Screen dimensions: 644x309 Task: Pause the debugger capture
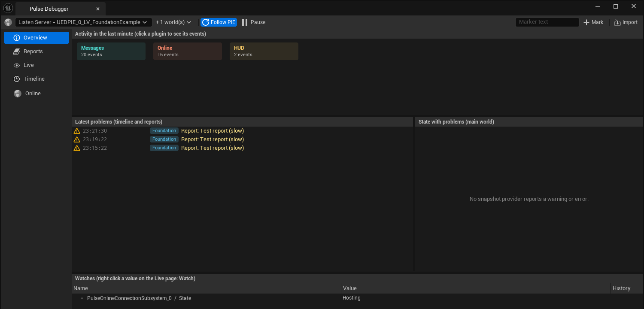[253, 22]
